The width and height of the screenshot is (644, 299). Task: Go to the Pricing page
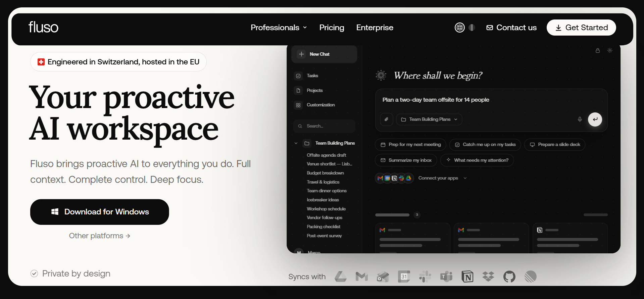click(332, 28)
